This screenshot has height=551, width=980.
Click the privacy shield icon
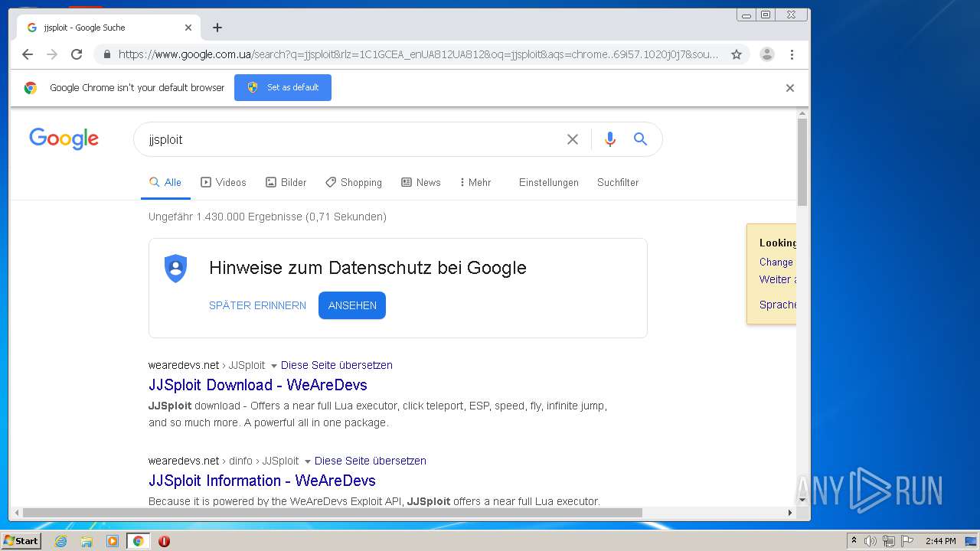click(x=176, y=269)
